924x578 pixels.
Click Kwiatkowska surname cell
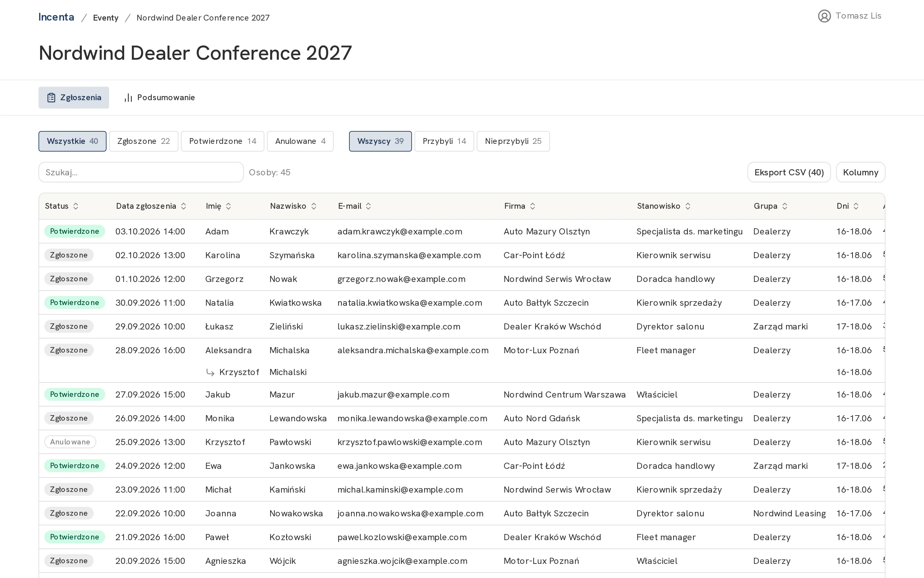(x=295, y=303)
